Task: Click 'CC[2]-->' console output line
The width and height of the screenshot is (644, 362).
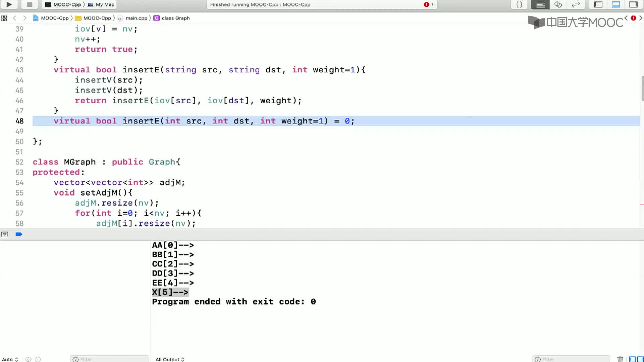Action: [x=173, y=264]
